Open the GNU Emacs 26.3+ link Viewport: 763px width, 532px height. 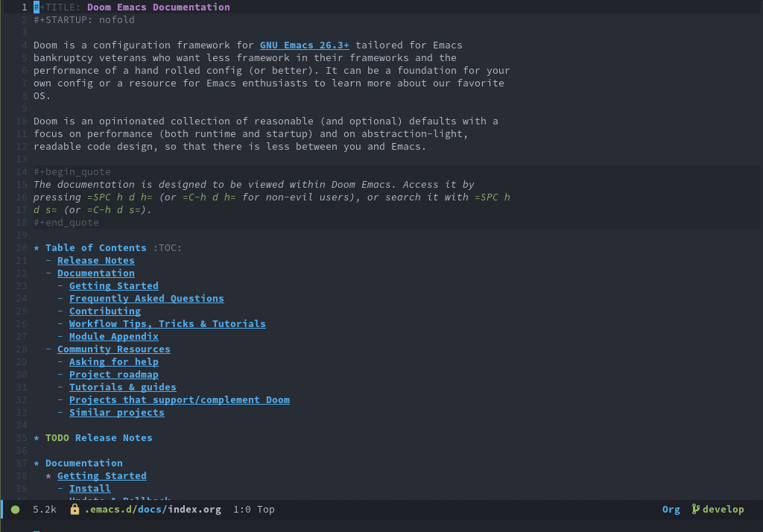tap(304, 45)
